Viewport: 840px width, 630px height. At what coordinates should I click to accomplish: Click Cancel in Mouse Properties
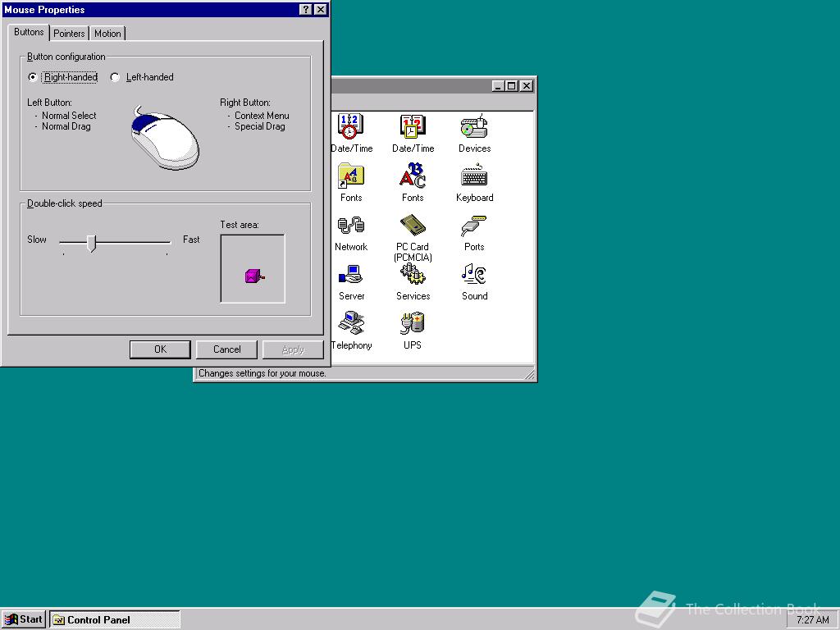[x=226, y=349]
